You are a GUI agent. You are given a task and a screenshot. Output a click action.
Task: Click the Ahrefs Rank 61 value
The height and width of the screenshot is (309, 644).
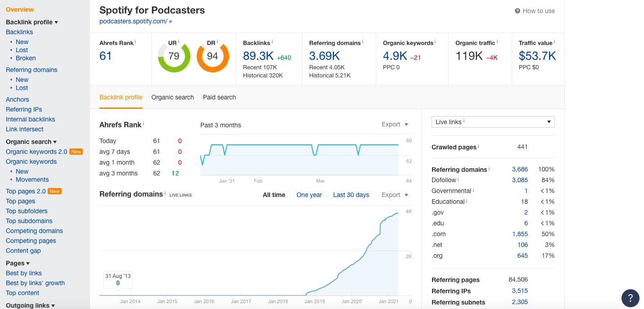[x=106, y=56]
